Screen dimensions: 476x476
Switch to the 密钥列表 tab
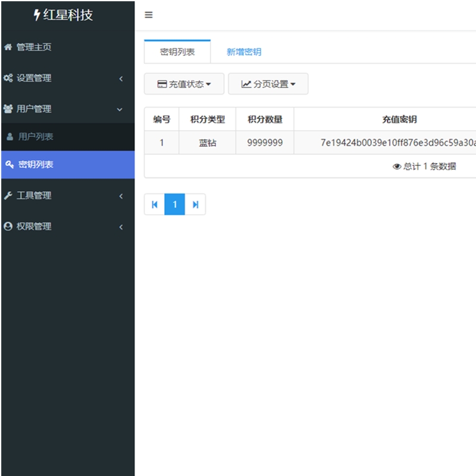point(177,52)
